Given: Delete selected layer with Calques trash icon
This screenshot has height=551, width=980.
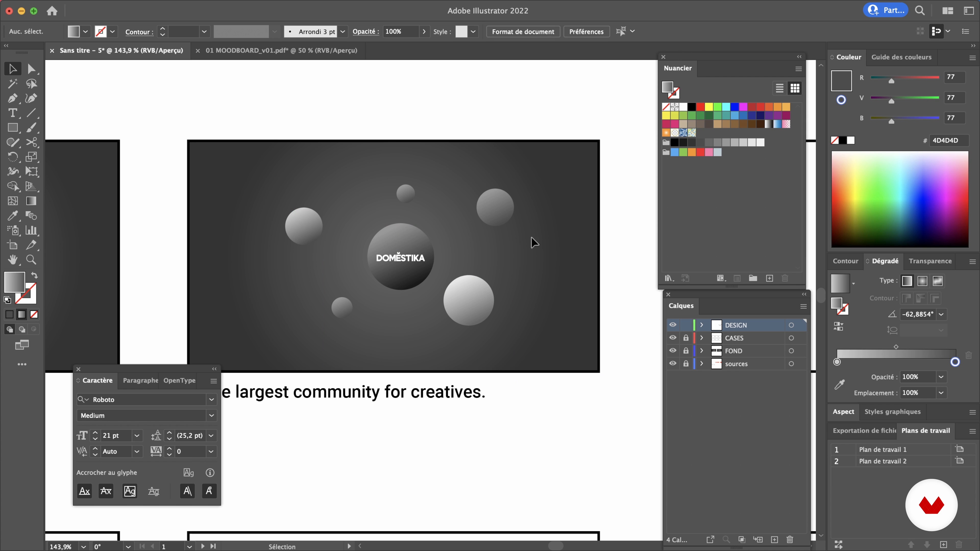Looking at the screenshot, I should 790,540.
